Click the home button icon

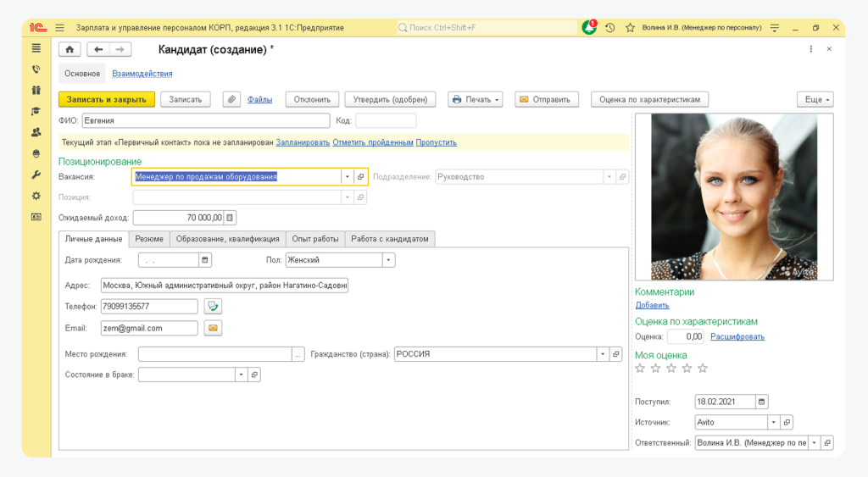[70, 50]
